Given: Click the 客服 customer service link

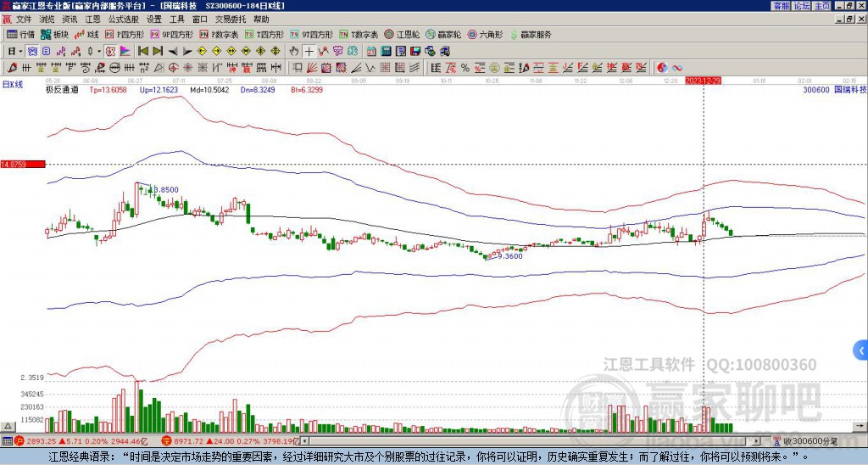Looking at the screenshot, I should coord(781,6).
